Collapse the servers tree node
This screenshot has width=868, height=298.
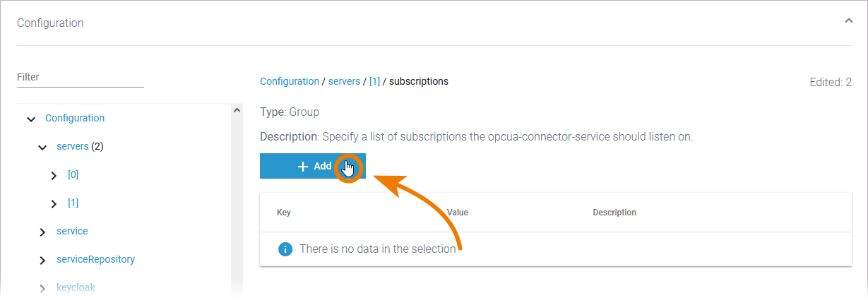coord(42,148)
